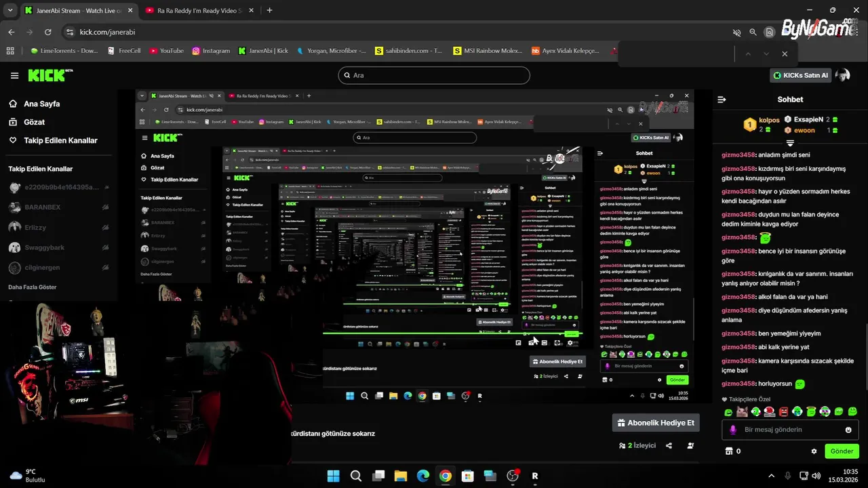Open Microsoft Edge from the taskbar

coord(422,476)
